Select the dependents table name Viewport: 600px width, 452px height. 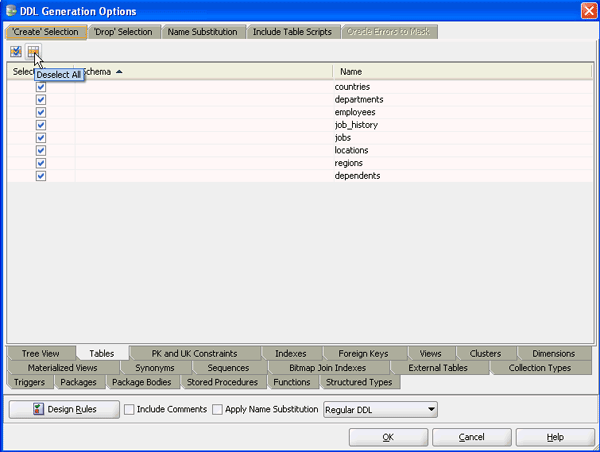pyautogui.click(x=357, y=176)
